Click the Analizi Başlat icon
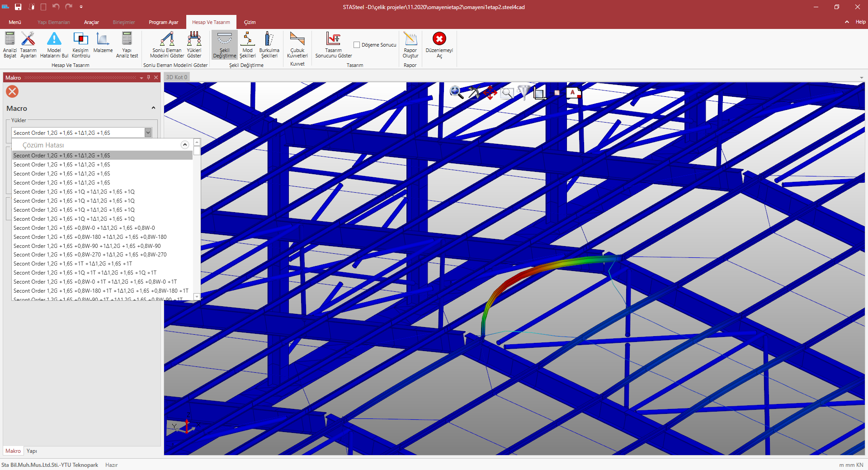Image resolution: width=868 pixels, height=470 pixels. tap(9, 39)
